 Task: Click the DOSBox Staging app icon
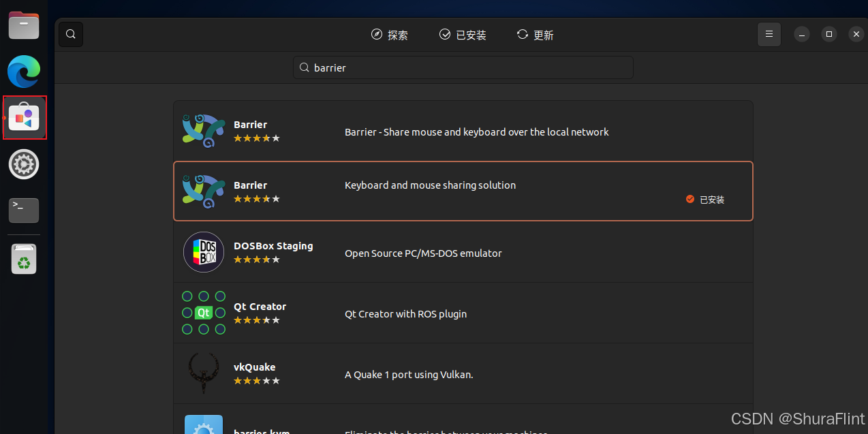point(202,252)
